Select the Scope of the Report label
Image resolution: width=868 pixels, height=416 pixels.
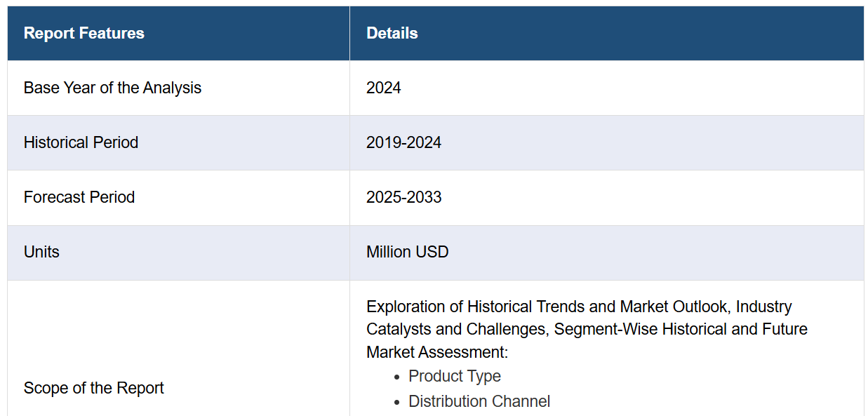click(x=93, y=388)
